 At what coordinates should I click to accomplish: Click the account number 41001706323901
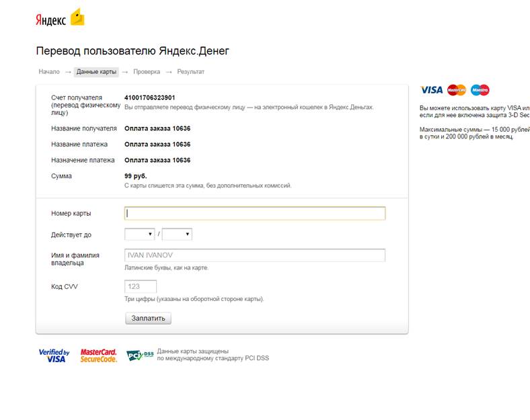point(150,97)
